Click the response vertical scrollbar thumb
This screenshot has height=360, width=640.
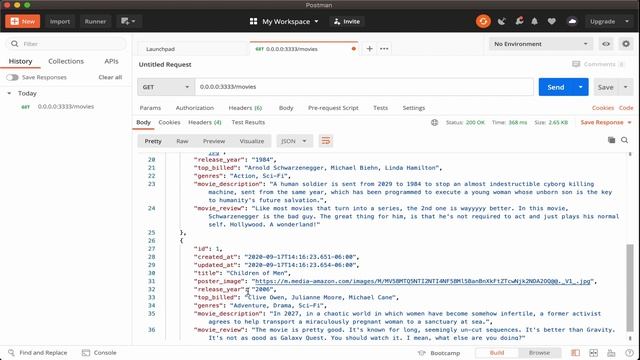point(630,287)
